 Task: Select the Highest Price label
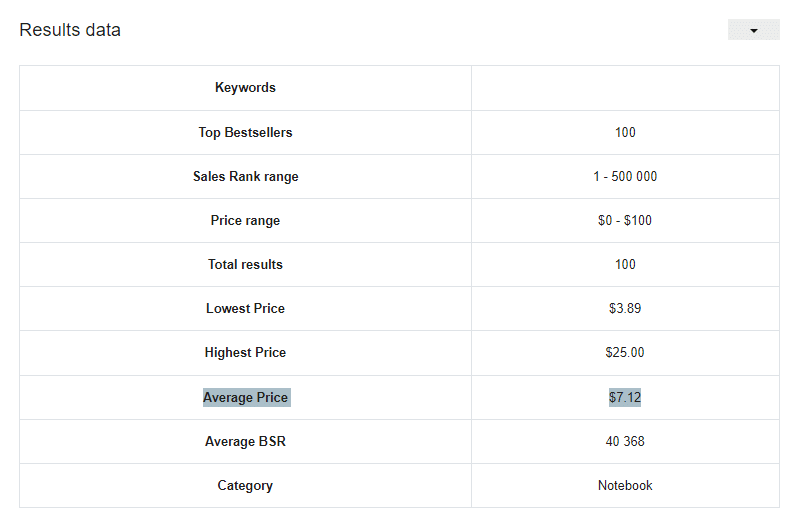[x=245, y=352]
